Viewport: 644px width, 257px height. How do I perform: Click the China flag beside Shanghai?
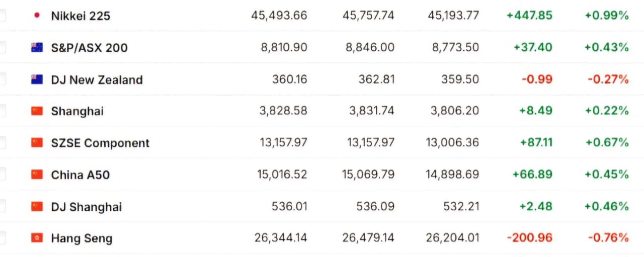(x=37, y=111)
